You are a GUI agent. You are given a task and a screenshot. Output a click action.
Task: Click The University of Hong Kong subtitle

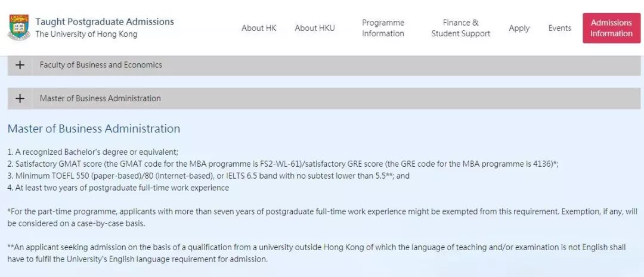click(x=86, y=34)
